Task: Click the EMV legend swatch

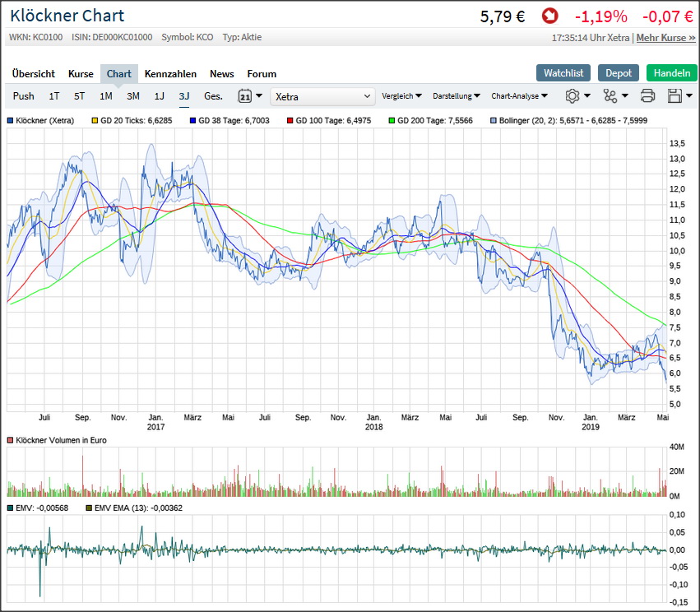Action: pos(10,508)
